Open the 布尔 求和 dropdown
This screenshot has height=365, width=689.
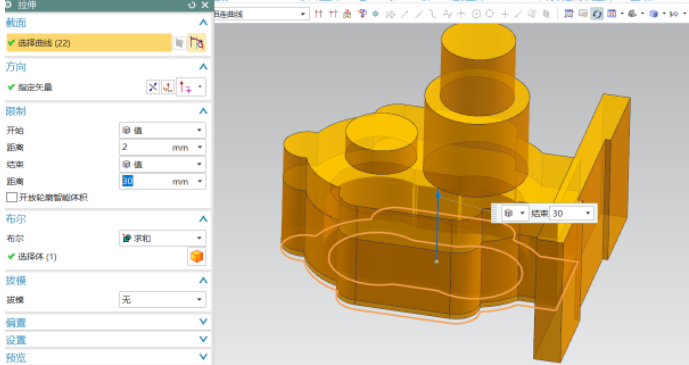pos(162,238)
